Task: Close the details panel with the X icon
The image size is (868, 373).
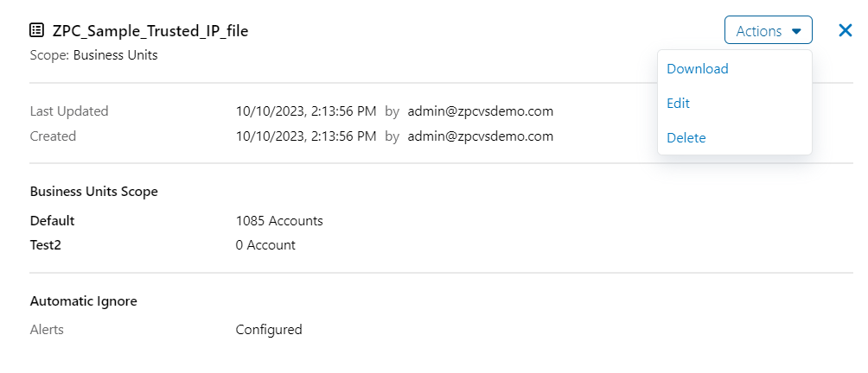Action: coord(846,30)
